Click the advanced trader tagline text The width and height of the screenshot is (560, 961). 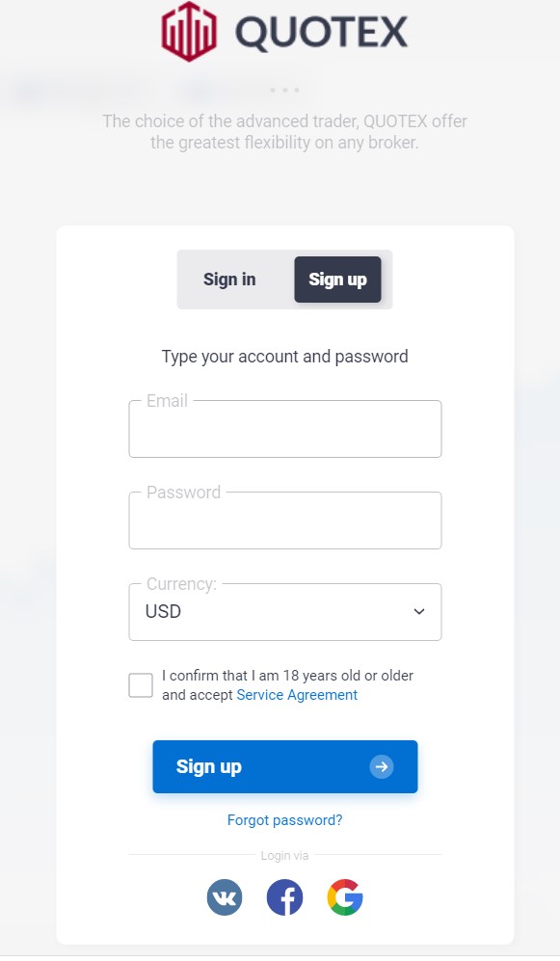click(285, 132)
